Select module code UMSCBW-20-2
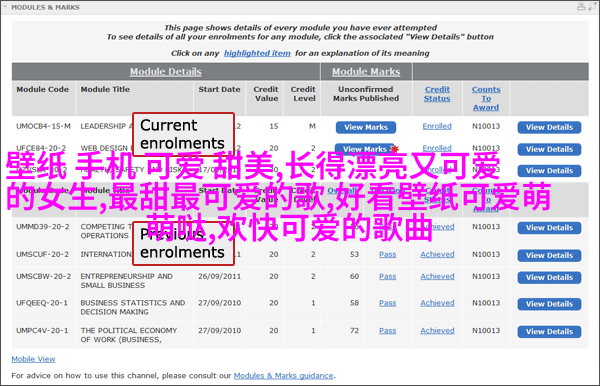Screen dimensions: 600x386 [x=43, y=276]
